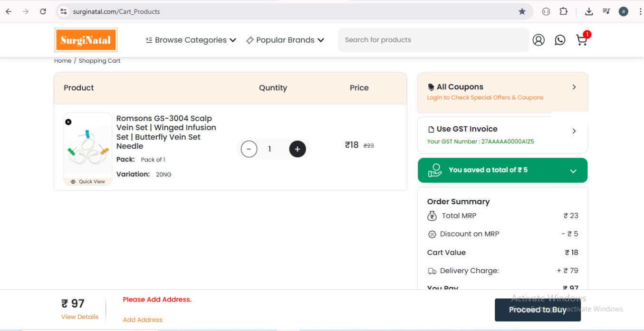Viewport: 644px width, 331px height.
Task: Click the WhatsApp chat icon
Action: pyautogui.click(x=560, y=40)
